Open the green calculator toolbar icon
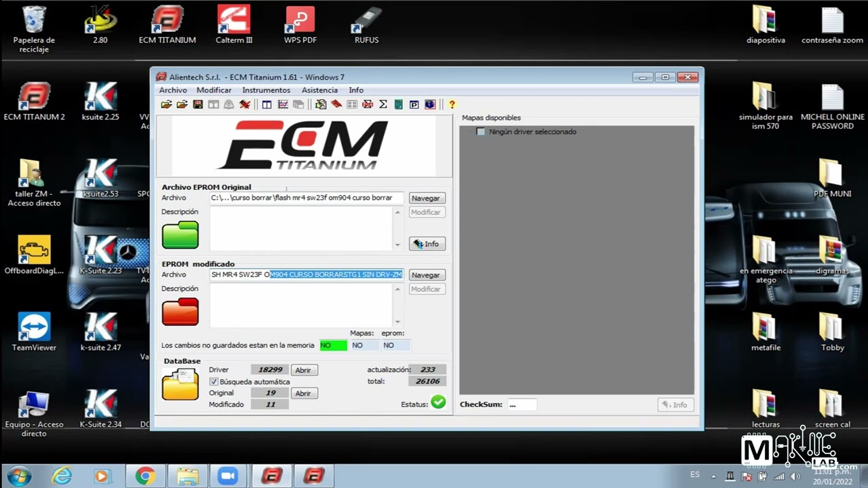This screenshot has width=868, height=488. coord(399,104)
